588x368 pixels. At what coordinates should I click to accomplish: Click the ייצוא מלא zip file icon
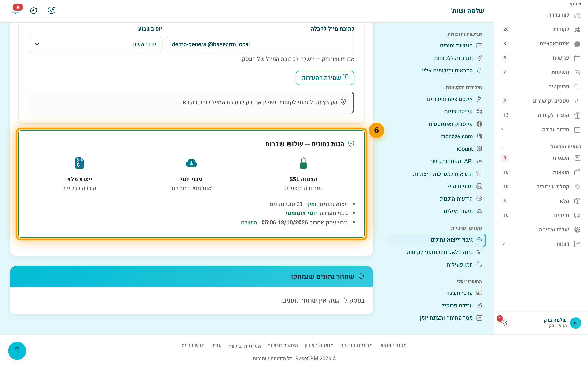click(x=79, y=163)
